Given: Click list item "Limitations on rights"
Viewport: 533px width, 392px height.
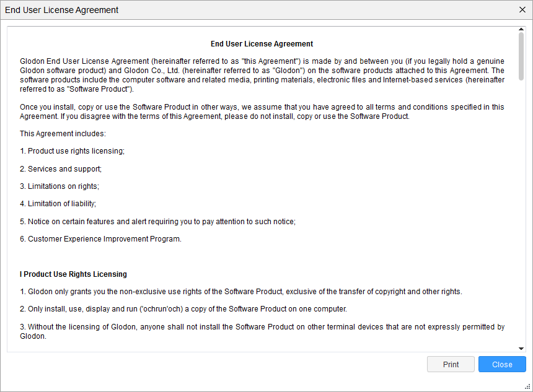Looking at the screenshot, I should pos(59,186).
